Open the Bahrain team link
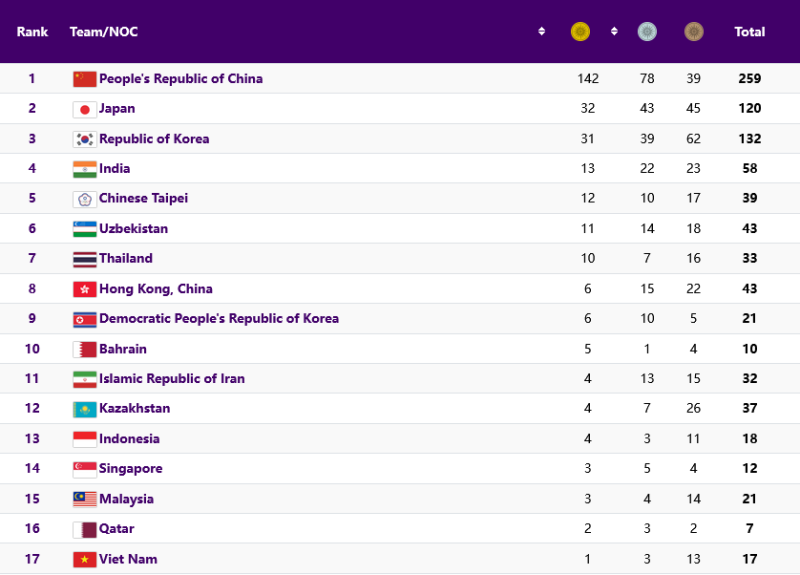 click(122, 349)
